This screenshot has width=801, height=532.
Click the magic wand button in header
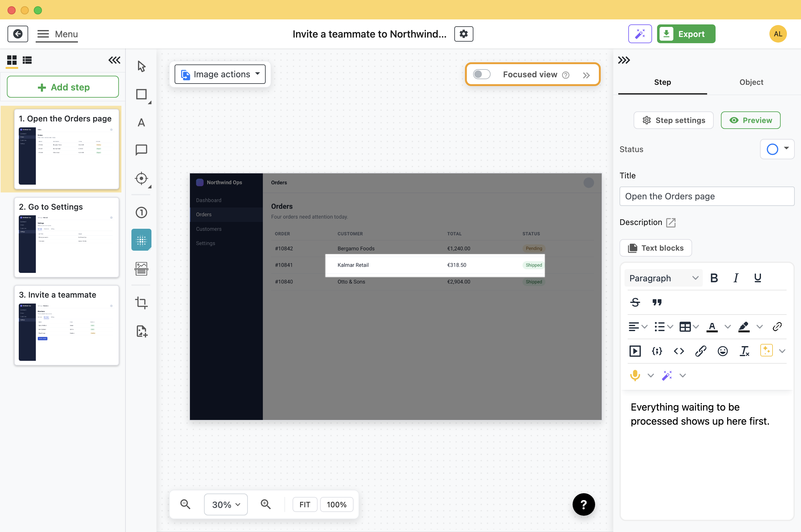(640, 34)
